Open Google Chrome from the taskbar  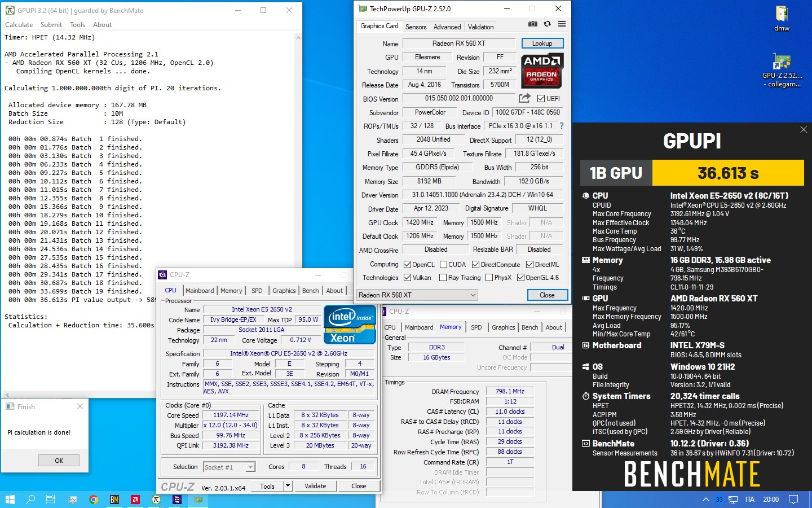tap(94, 500)
